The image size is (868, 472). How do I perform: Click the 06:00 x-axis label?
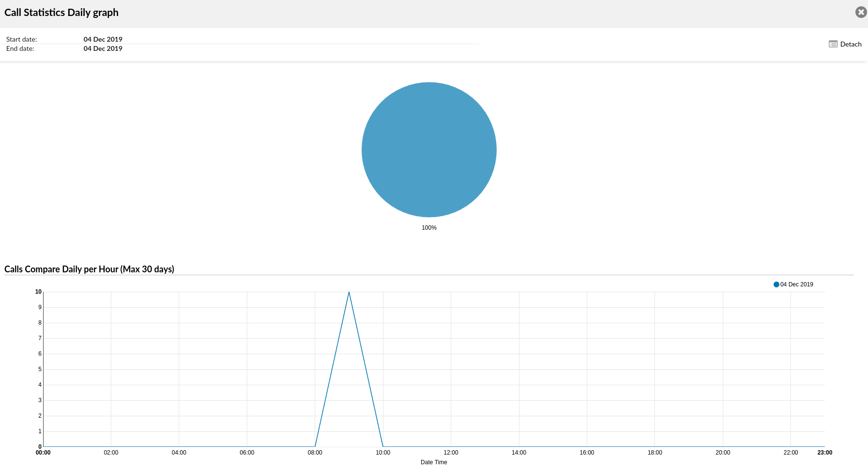[x=247, y=453]
